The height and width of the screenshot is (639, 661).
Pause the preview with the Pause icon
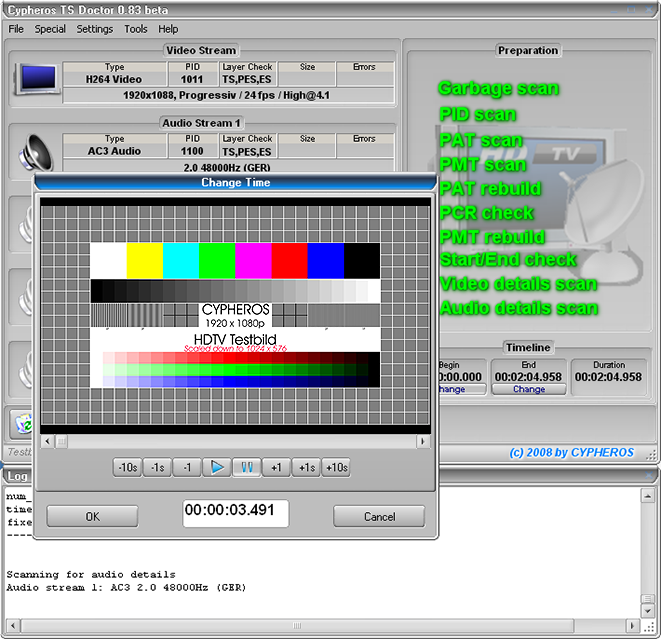pyautogui.click(x=247, y=467)
